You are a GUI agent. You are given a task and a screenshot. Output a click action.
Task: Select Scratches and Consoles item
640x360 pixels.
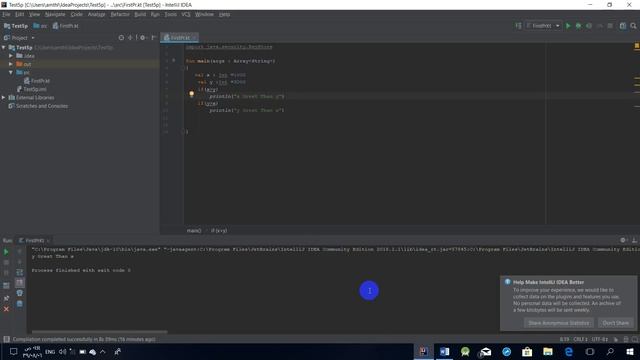[38, 106]
